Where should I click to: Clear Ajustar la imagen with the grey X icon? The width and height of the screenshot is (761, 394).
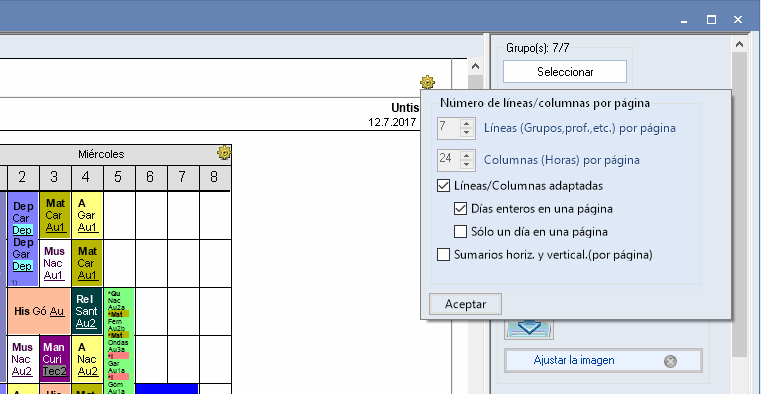point(670,361)
